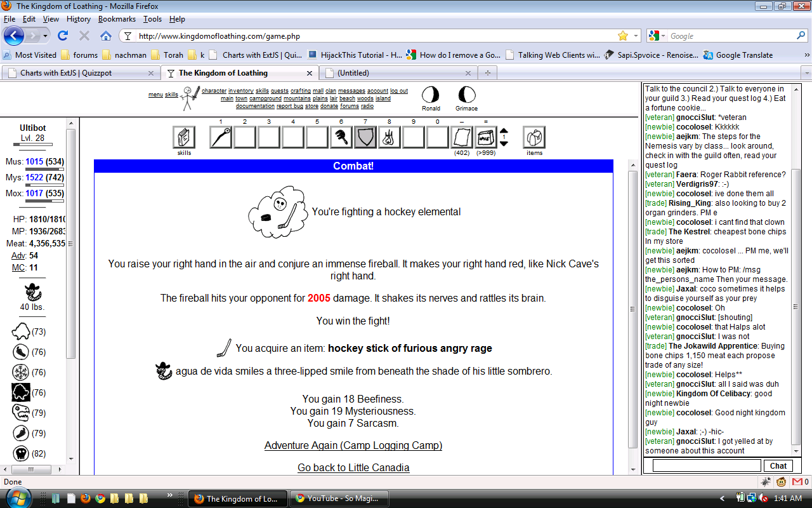Open the inventory link in the top menu
Screen dimensions: 812x508
coord(240,91)
